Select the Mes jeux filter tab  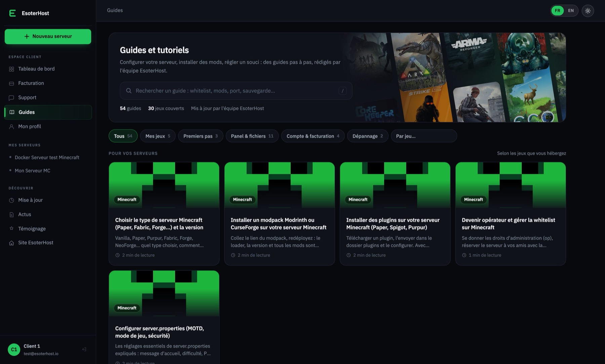coord(158,136)
